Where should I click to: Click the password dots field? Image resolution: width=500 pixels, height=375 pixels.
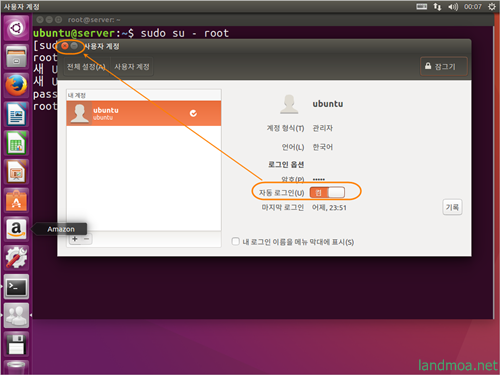tap(319, 179)
